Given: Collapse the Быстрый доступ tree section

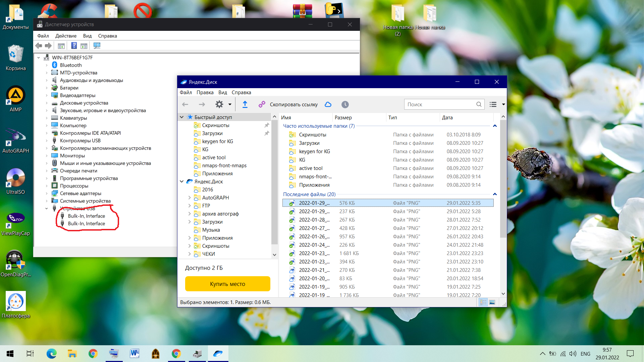Looking at the screenshot, I should pos(182,117).
